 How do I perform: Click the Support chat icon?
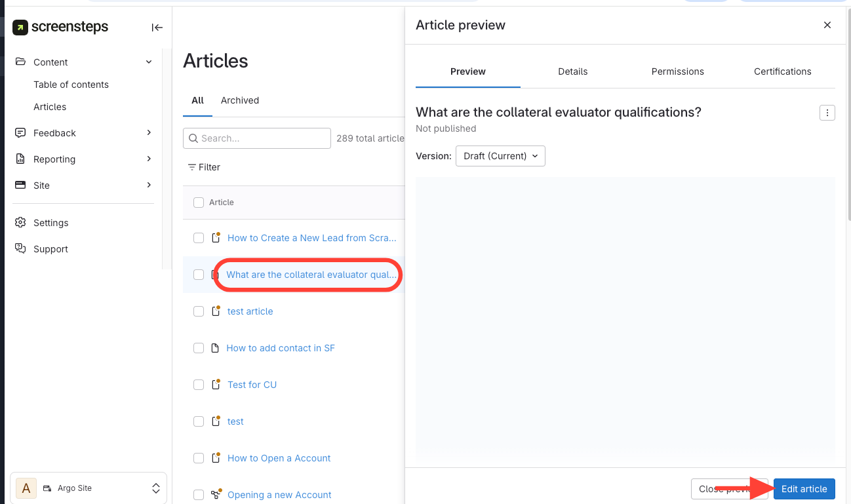pyautogui.click(x=20, y=249)
